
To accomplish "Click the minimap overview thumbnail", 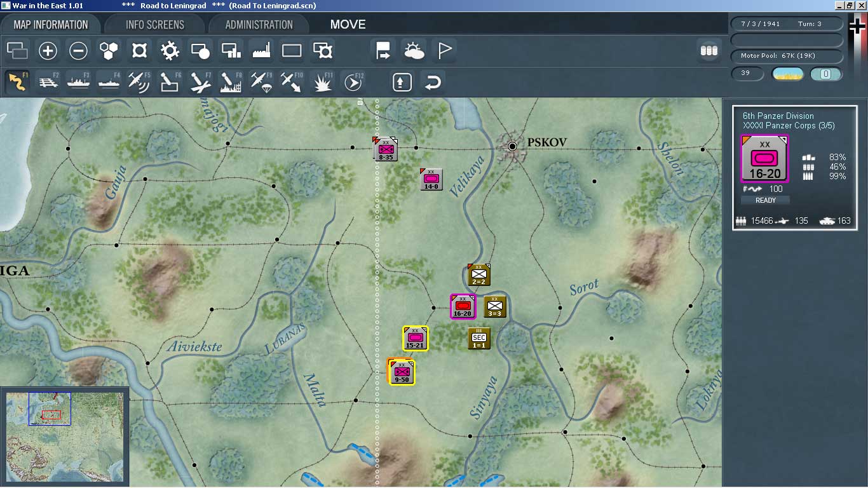I will (x=65, y=438).
